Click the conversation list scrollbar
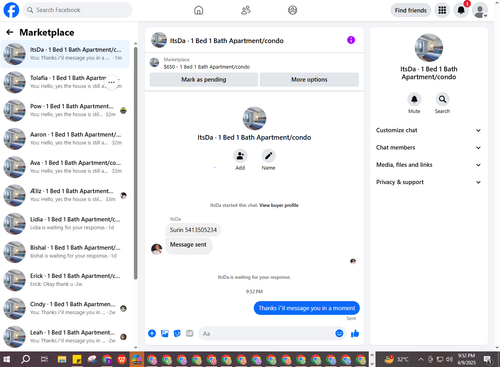The image size is (500, 367). [x=135, y=163]
